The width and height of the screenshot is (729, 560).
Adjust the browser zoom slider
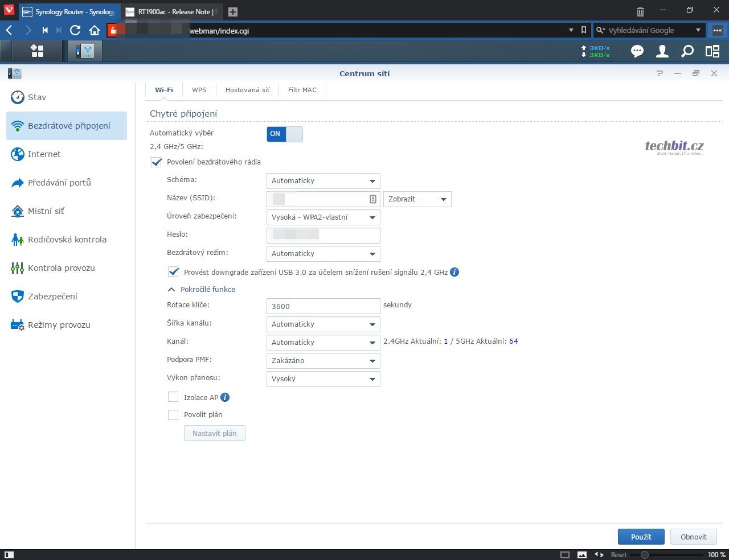(x=645, y=554)
